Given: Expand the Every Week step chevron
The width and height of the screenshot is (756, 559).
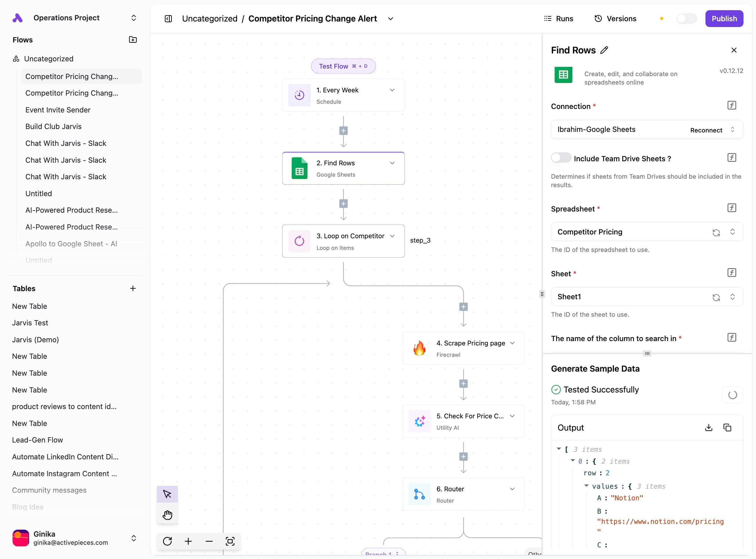Looking at the screenshot, I should pyautogui.click(x=392, y=90).
